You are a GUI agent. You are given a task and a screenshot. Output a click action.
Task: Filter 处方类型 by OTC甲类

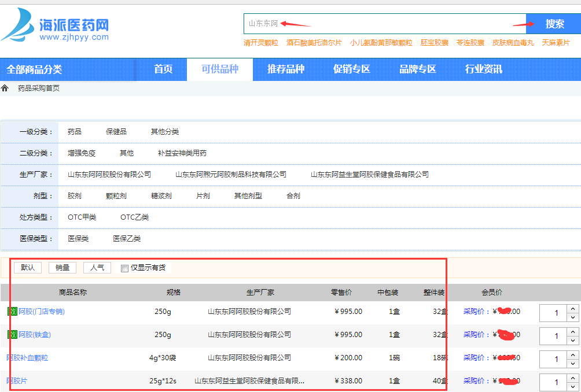click(x=82, y=217)
